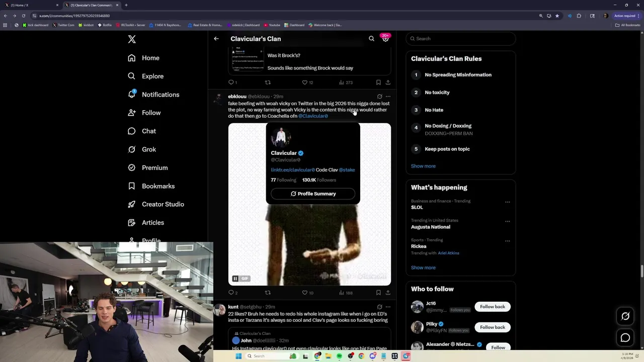Open the Augusta National trending topic
The width and height of the screenshot is (644, 362).
[431, 227]
